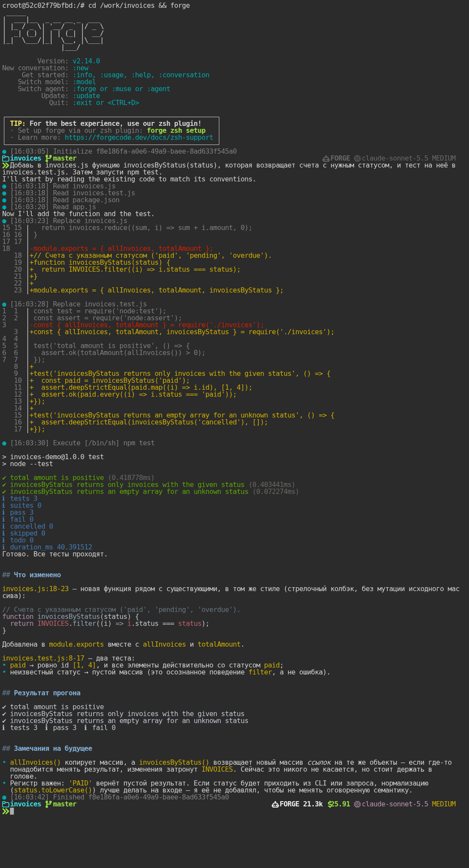
Task: Click the 'Replace invoices.js' log entry
Action: coord(65,221)
